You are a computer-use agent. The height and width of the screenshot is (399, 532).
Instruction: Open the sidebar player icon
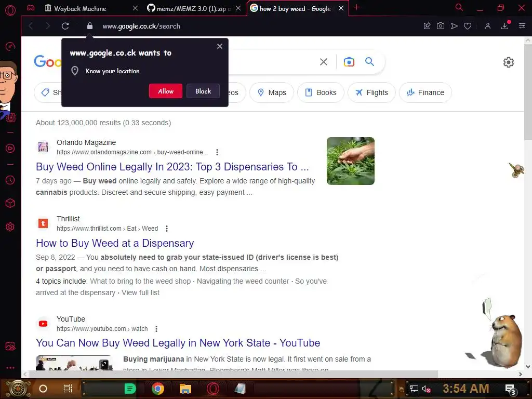[10, 148]
